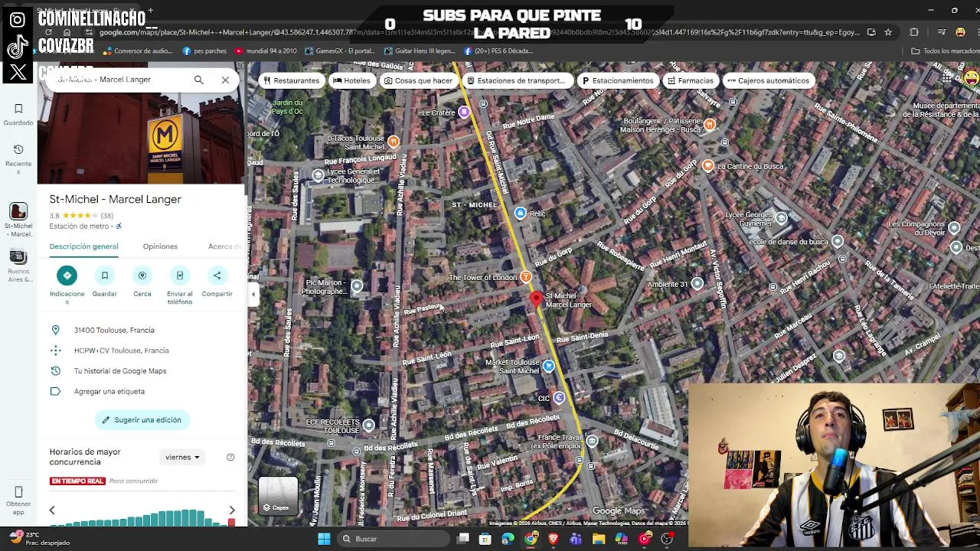
Task: Open the viernes day dropdown
Action: (182, 458)
